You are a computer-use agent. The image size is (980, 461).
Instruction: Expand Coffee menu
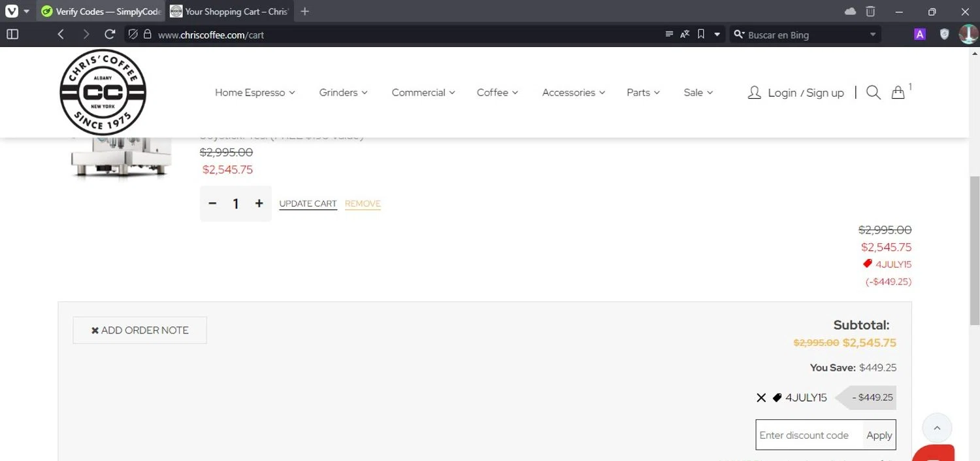pos(497,92)
